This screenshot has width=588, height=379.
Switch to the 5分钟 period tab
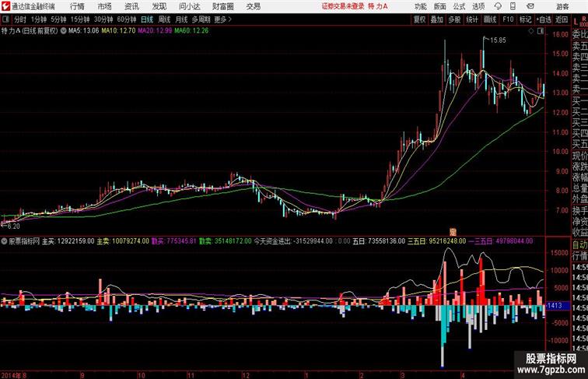58,19
